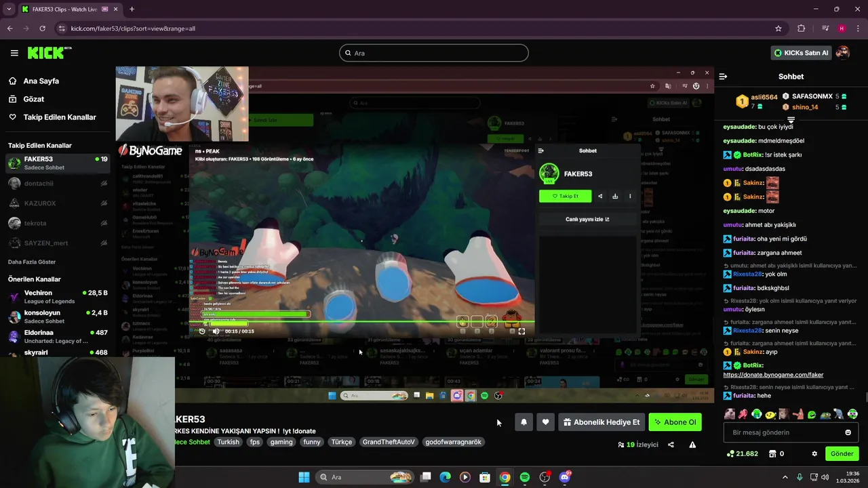Viewport: 868px width, 488px height.
Task: Open emoji picker in chat input
Action: pyautogui.click(x=848, y=432)
